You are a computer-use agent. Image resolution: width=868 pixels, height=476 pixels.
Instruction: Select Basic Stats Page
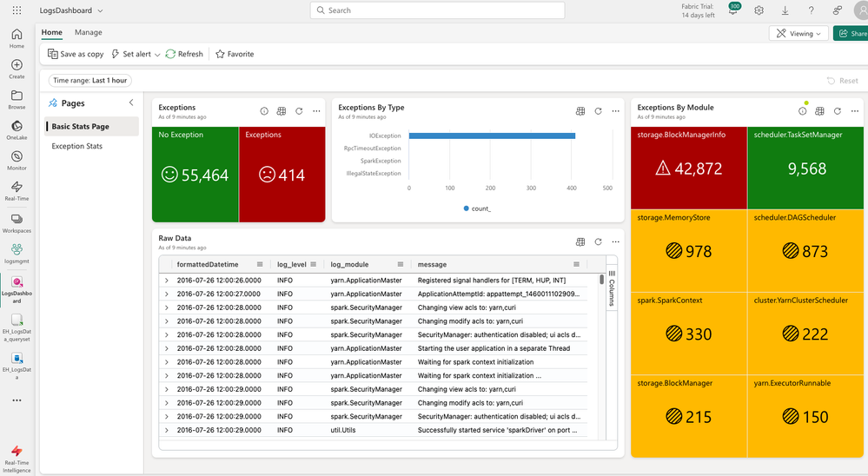click(91, 126)
